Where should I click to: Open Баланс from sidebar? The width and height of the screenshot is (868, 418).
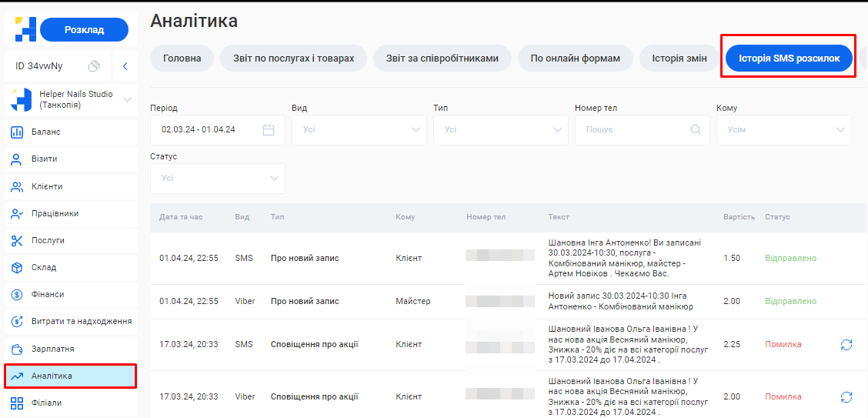click(45, 132)
